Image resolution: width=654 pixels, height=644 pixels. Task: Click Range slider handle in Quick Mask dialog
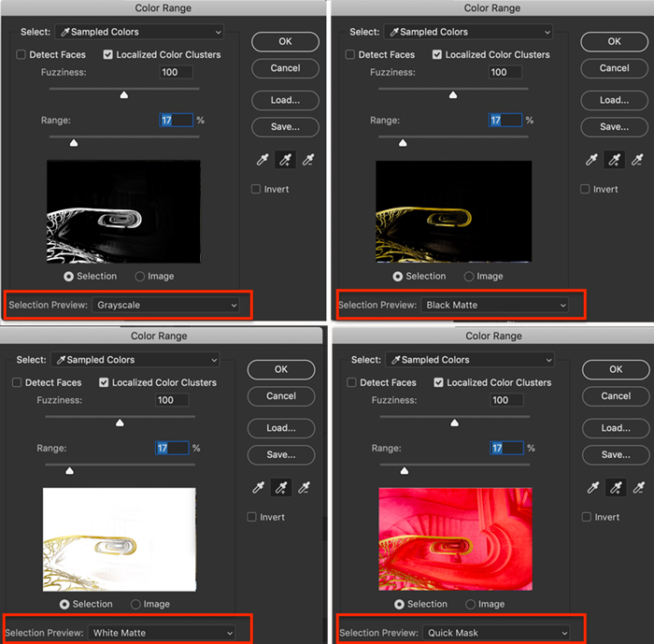[405, 471]
